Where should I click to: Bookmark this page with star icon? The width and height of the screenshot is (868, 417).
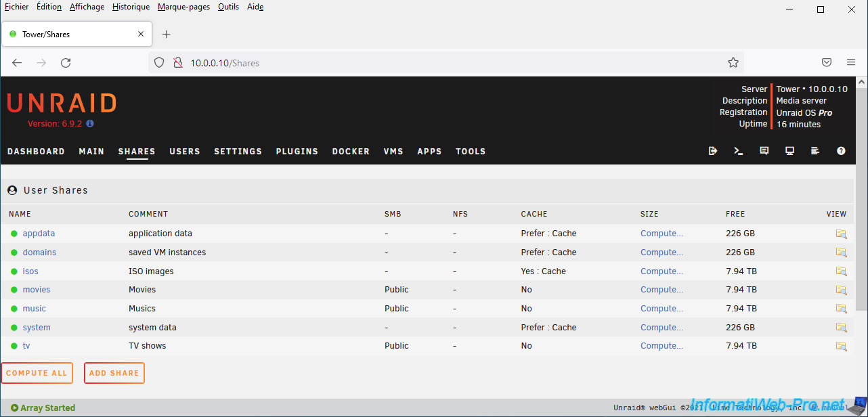[x=733, y=62]
